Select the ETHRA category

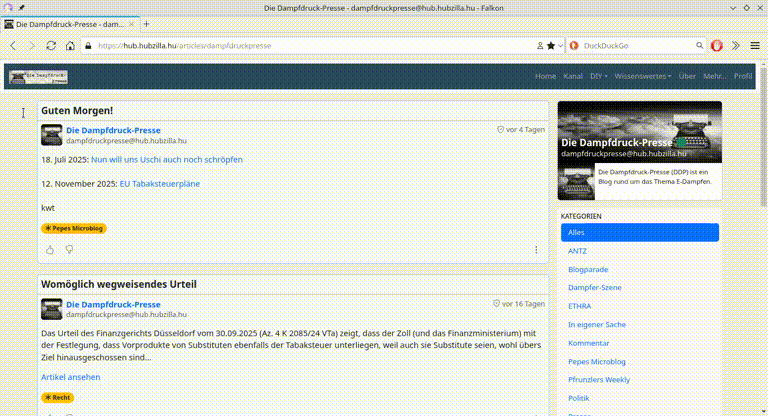click(579, 306)
